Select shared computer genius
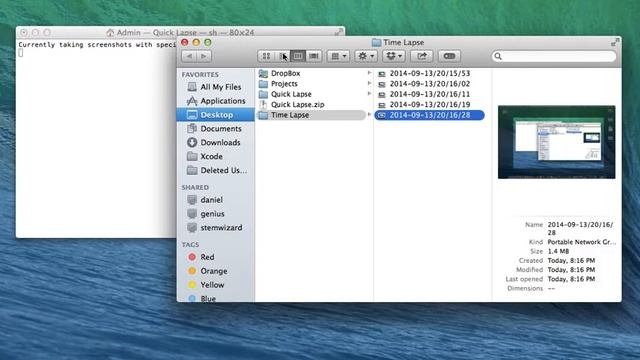The width and height of the screenshot is (640, 360). click(216, 213)
